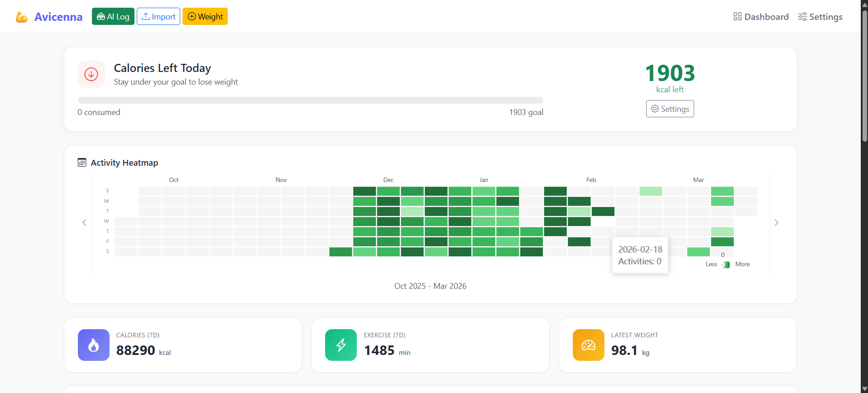
Task: Click the 'Oct 2025 - Mar 2026' range label
Action: 430,286
